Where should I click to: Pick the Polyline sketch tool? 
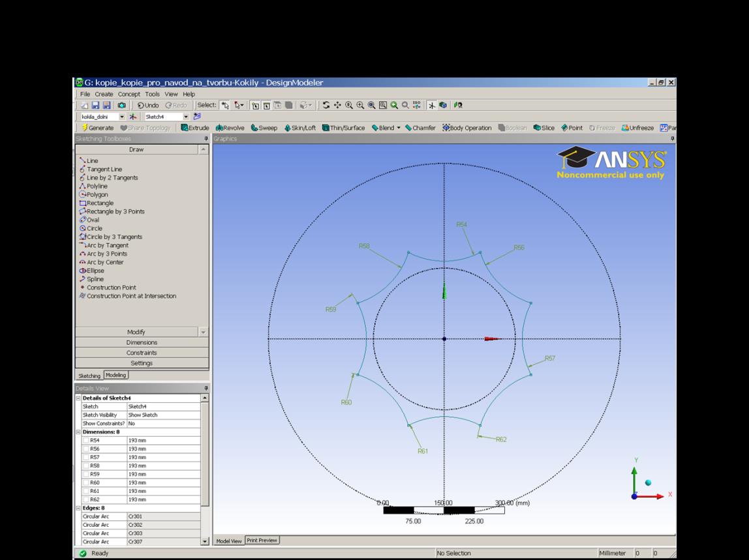click(94, 186)
